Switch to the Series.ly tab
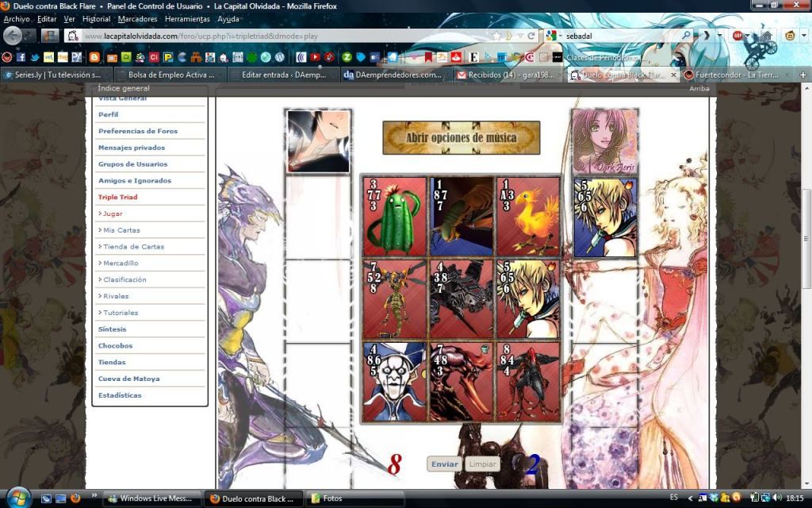 point(56,75)
